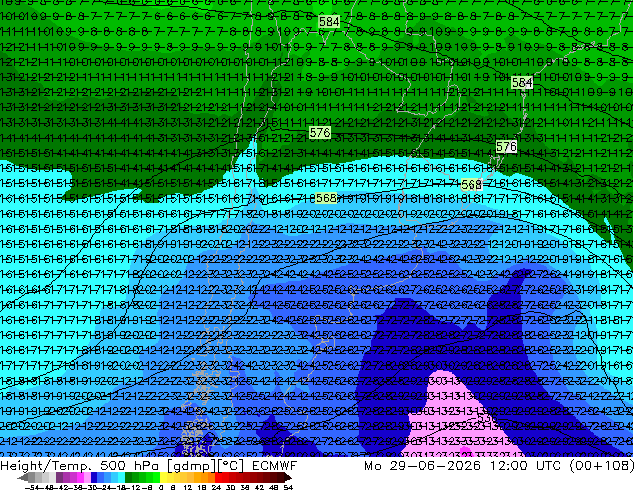Click the gray left arrow end of legend
The width and height of the screenshot is (634, 490).
[x=23, y=478]
